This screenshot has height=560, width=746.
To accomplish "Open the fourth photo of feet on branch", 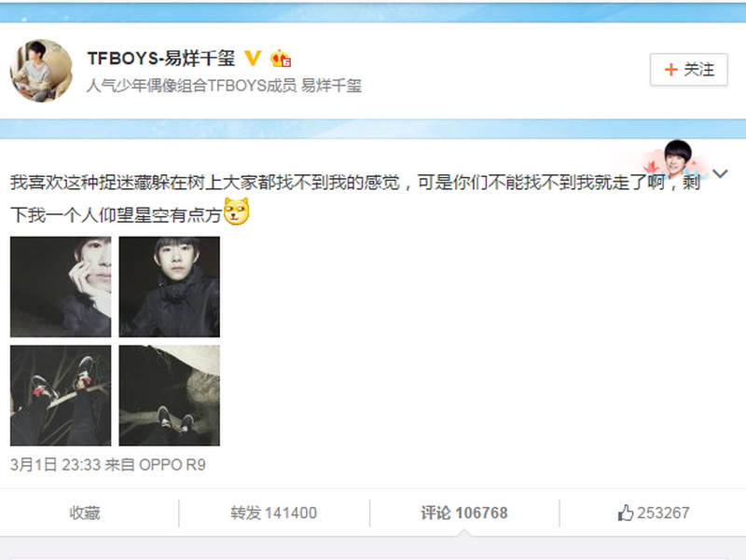I will click(170, 395).
